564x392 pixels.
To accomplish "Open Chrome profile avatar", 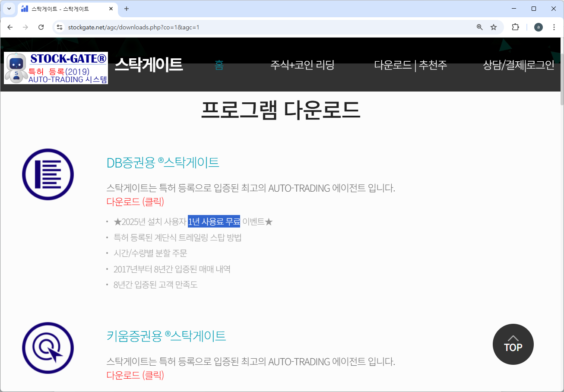I will pos(538,27).
